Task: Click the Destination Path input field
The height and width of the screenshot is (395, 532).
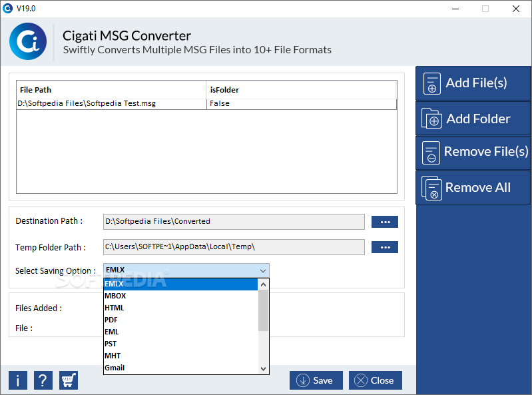Action: 234,222
